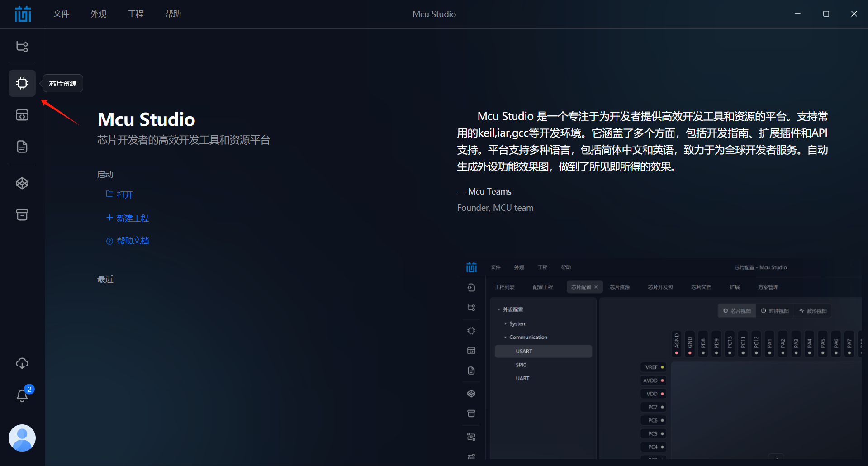
Task: Click the cloud download icon
Action: click(22, 363)
